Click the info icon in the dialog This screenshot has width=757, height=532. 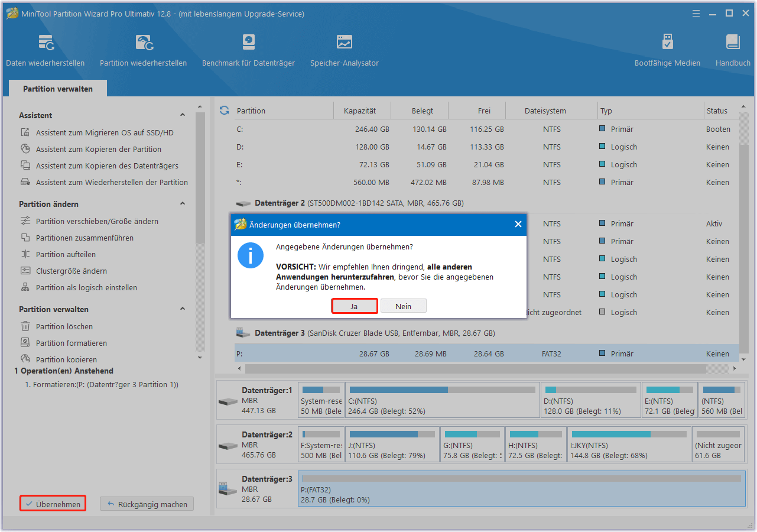point(250,255)
